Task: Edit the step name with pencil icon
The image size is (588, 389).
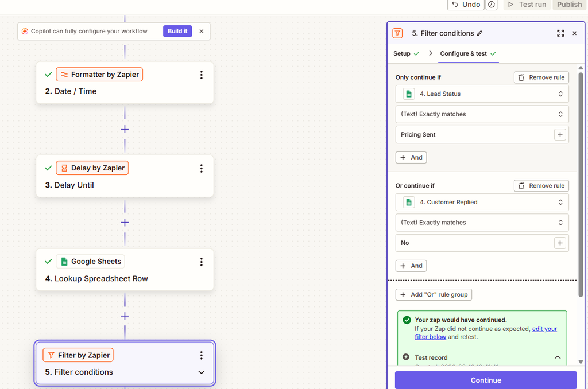Action: tap(479, 33)
